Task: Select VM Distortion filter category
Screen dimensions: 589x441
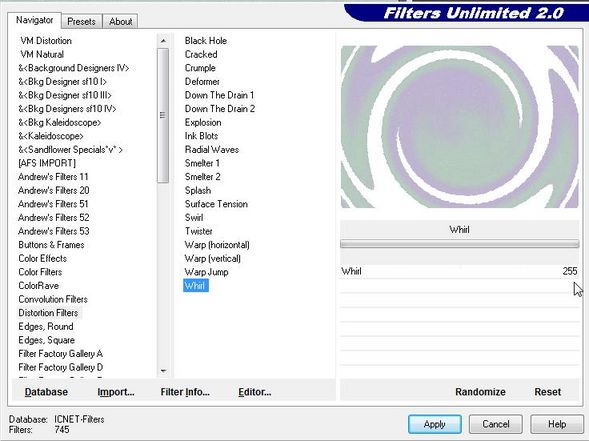Action: coord(46,41)
